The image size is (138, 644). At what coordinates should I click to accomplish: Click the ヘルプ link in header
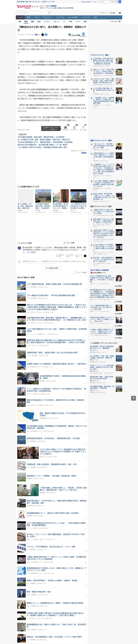pos(94,2)
